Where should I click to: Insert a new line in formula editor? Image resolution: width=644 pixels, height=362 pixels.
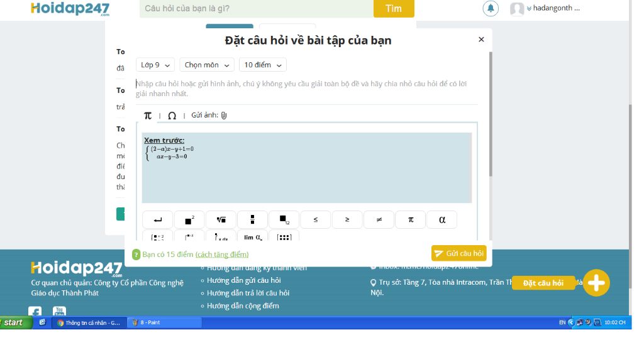(x=157, y=219)
